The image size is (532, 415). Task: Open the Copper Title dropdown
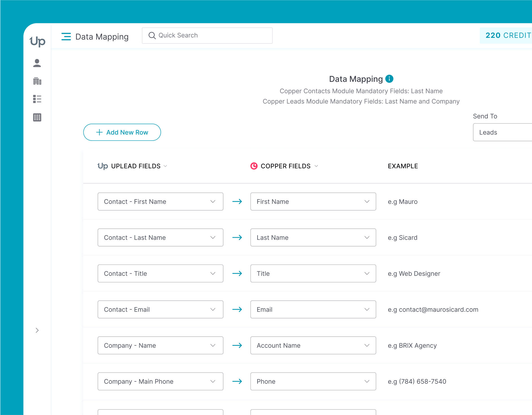click(313, 273)
